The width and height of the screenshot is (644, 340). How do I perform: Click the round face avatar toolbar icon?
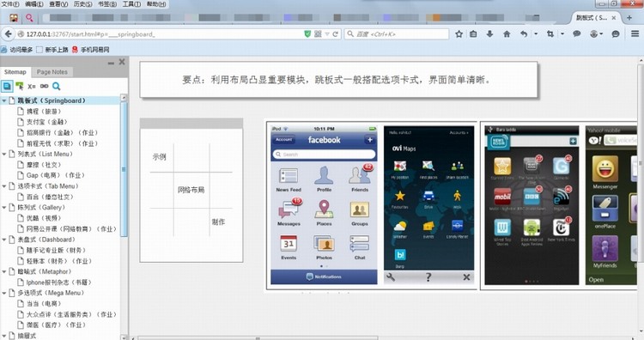pyautogui.click(x=593, y=34)
